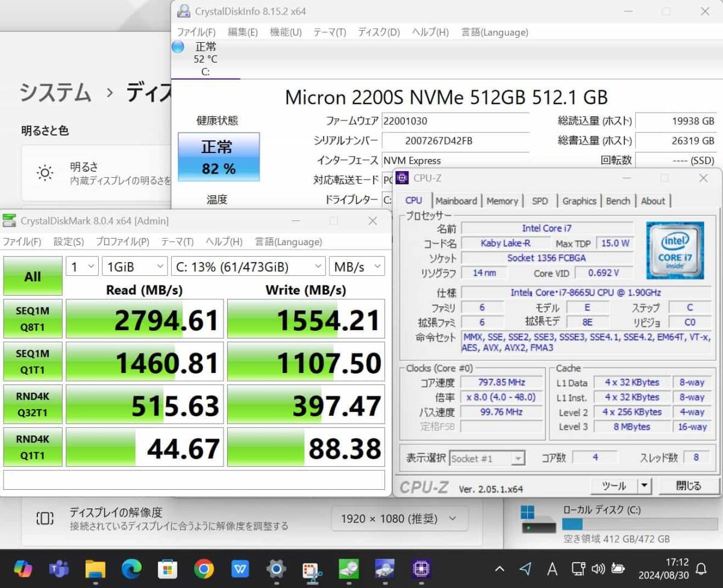Open 機能(U) menu in CrystalDiskInfo
Screen dimensions: 723x588
tap(286, 32)
